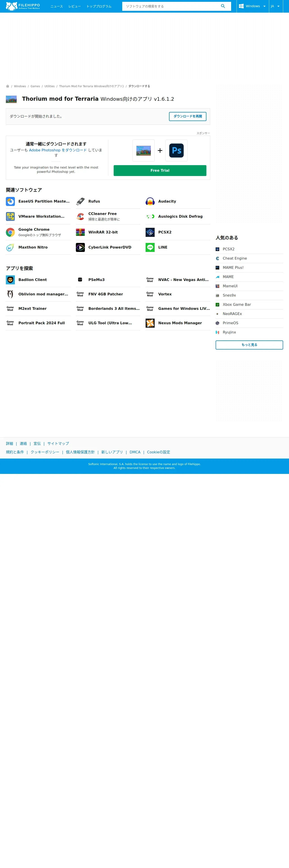The image size is (289, 868).
Task: Click the Thorium mod thumbnail beside the title
Action: pos(11,99)
